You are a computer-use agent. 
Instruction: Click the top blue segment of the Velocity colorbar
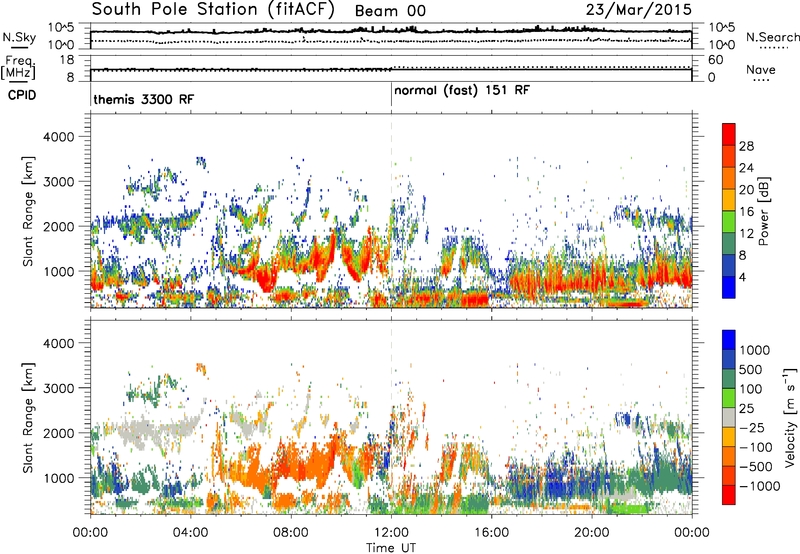[x=729, y=340]
